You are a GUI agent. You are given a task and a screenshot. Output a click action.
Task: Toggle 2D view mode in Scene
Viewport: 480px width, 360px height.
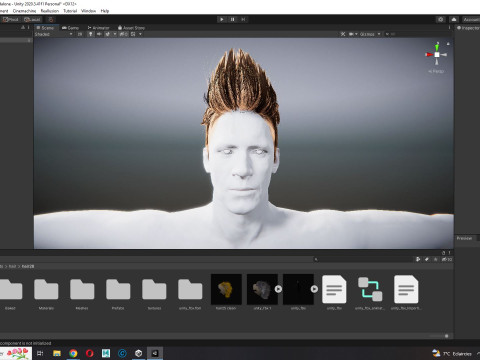80,34
